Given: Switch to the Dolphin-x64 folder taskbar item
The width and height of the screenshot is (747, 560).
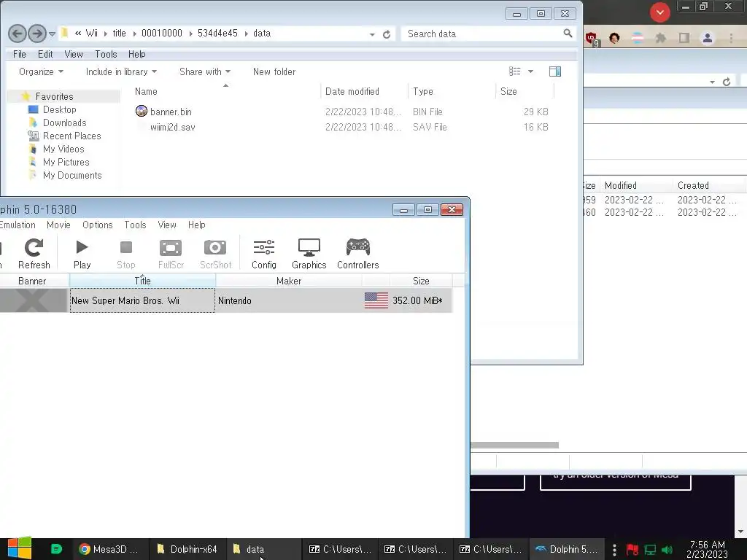Looking at the screenshot, I should point(187,549).
